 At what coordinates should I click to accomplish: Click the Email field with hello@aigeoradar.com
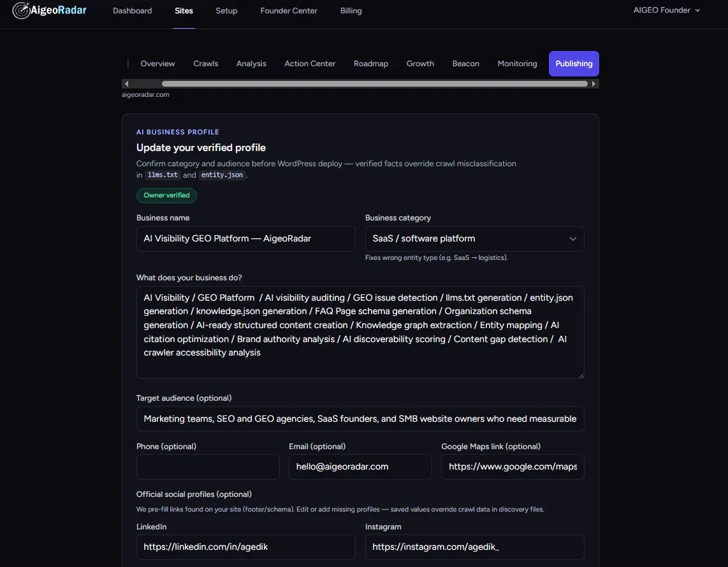click(x=360, y=467)
